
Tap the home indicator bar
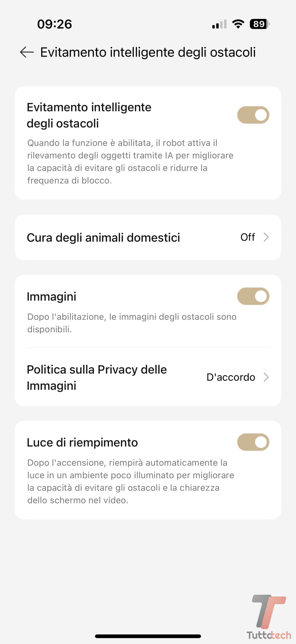pyautogui.click(x=148, y=636)
